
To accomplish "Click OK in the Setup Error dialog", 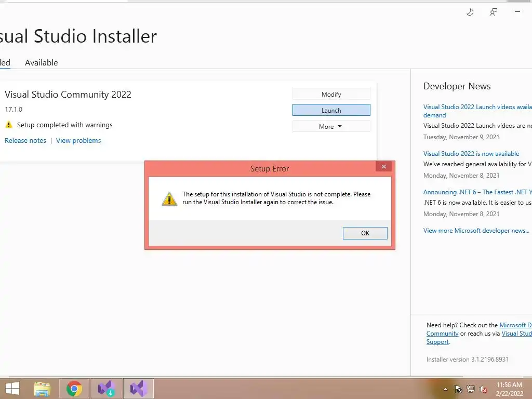I will point(365,233).
